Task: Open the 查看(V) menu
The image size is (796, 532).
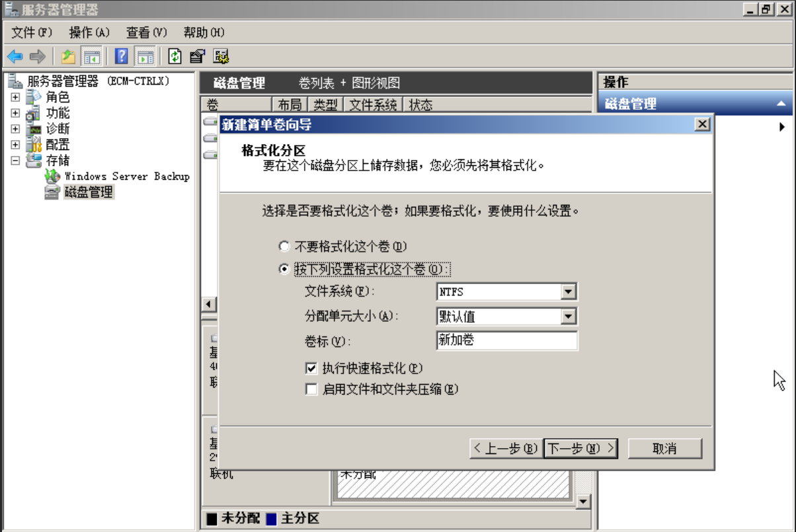Action: point(147,32)
